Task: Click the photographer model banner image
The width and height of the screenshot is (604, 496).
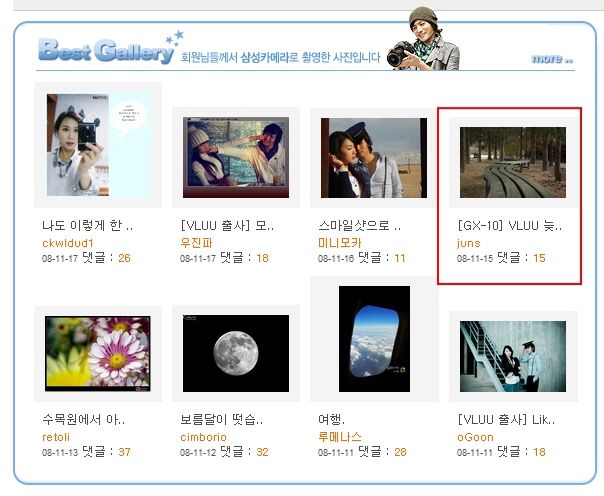Action: pos(423,39)
